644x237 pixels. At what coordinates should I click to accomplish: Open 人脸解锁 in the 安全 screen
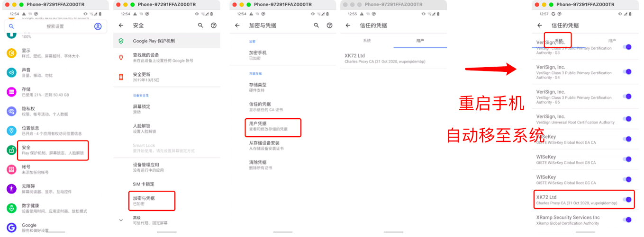pos(167,128)
